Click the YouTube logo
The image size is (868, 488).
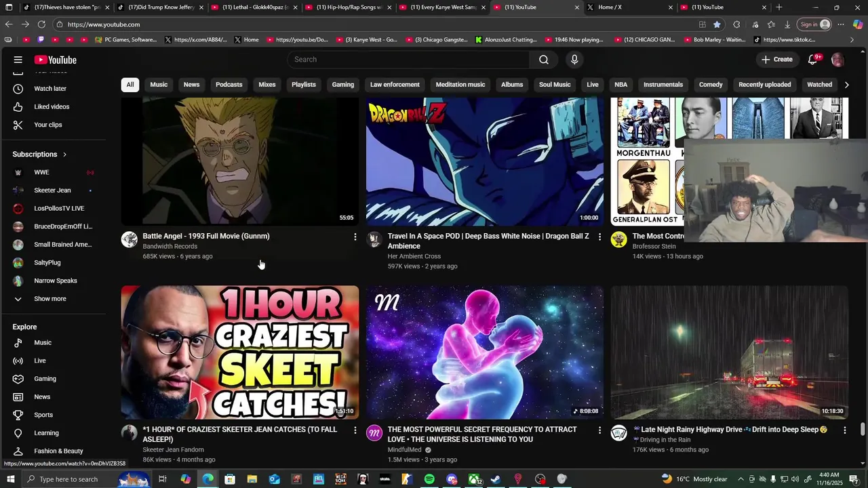pos(56,60)
